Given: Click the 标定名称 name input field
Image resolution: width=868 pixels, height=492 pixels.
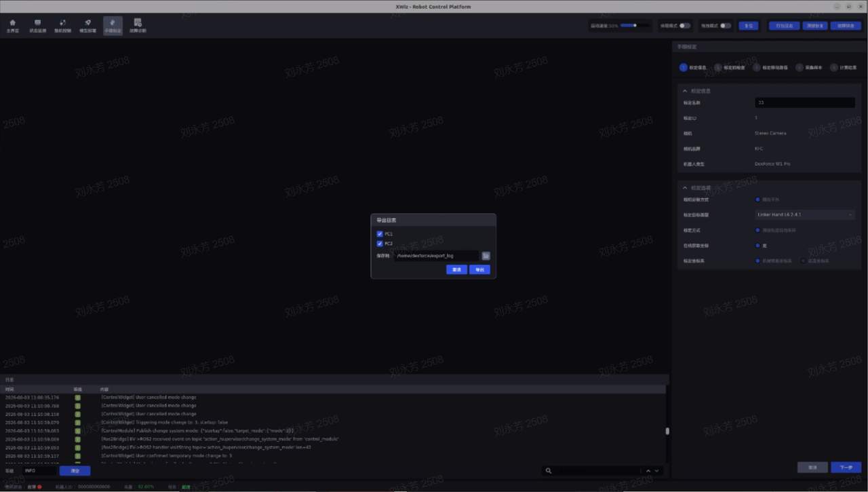Looking at the screenshot, I should coord(805,102).
